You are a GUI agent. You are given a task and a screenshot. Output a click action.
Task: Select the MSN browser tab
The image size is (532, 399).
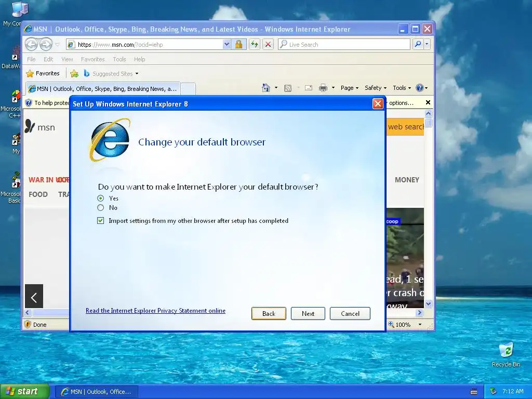point(102,89)
